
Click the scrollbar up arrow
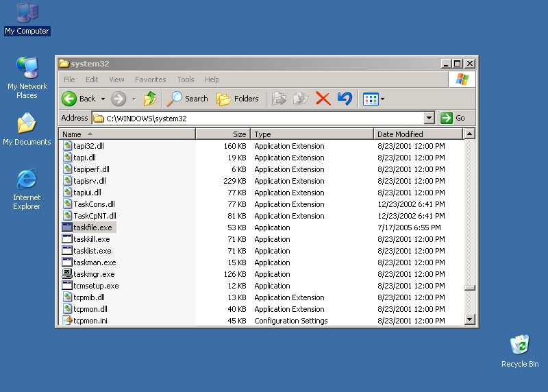pos(469,134)
